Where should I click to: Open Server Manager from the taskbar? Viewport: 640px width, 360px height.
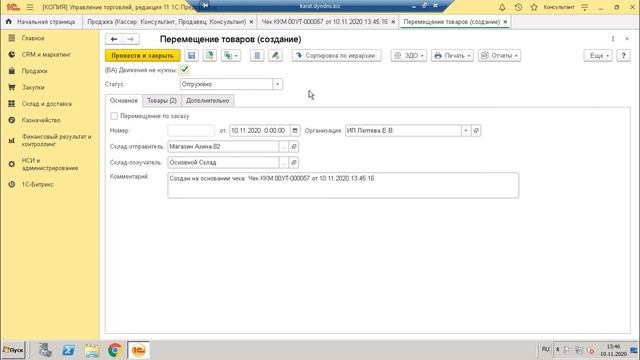tap(45, 350)
